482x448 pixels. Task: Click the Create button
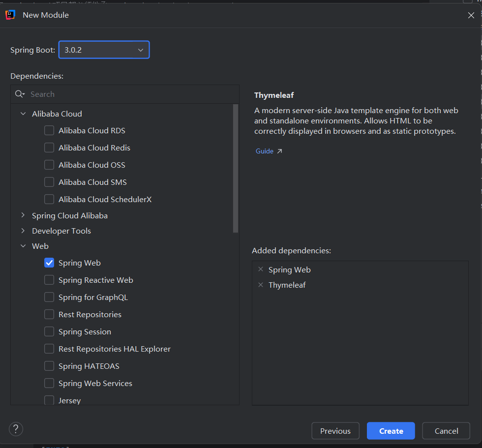coord(391,431)
